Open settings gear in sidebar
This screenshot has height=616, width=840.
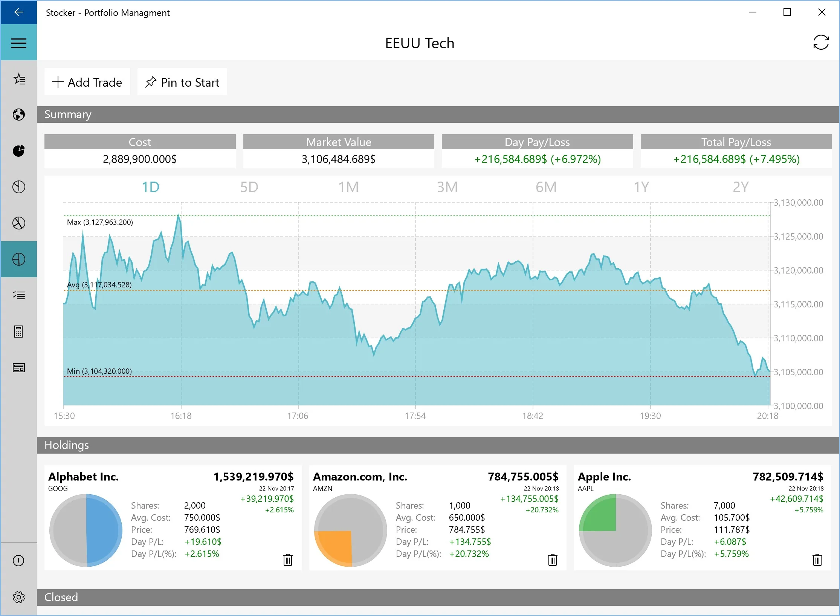pyautogui.click(x=18, y=597)
